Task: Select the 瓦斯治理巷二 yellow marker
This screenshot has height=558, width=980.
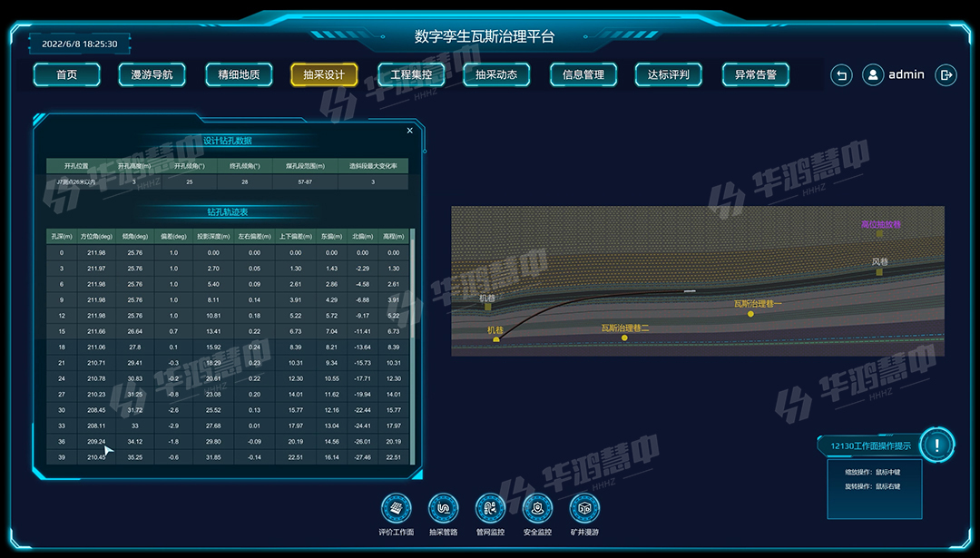Action: (624, 338)
